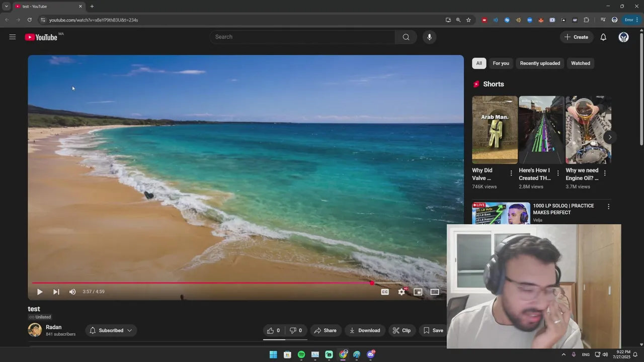Open the Create menu
Viewport: 644px width, 362px height.
pyautogui.click(x=576, y=37)
